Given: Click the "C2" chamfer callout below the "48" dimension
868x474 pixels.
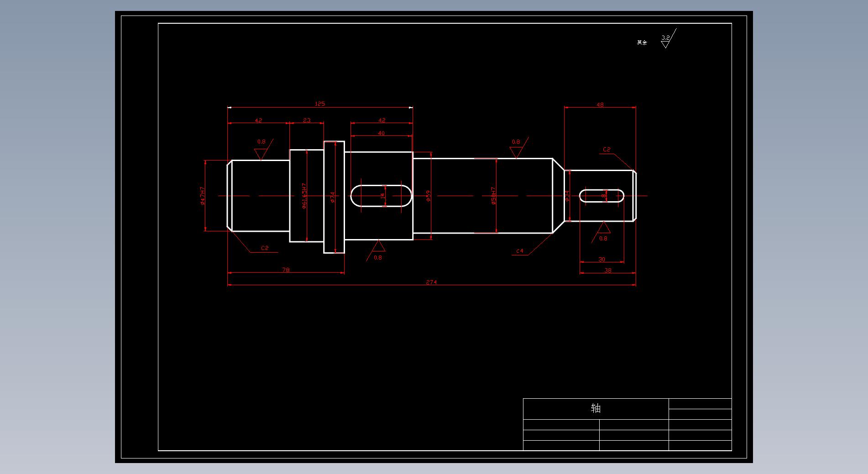Looking at the screenshot, I should click(x=607, y=150).
